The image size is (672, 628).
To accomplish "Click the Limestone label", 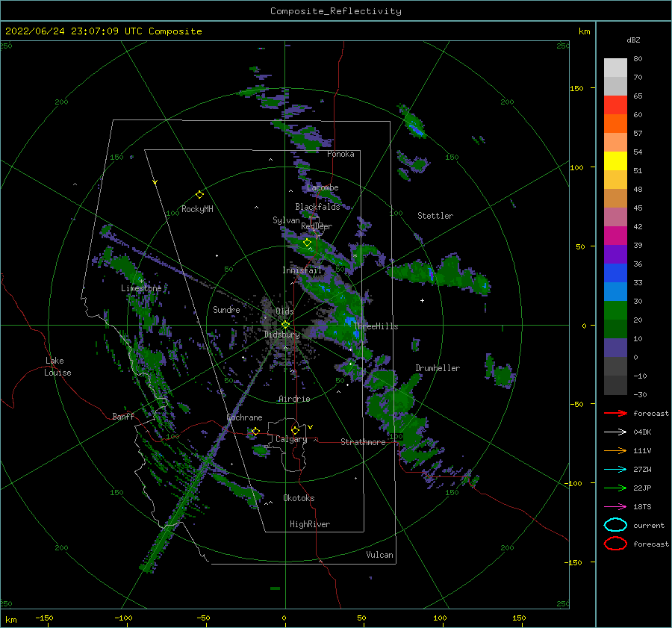I will pos(141,288).
